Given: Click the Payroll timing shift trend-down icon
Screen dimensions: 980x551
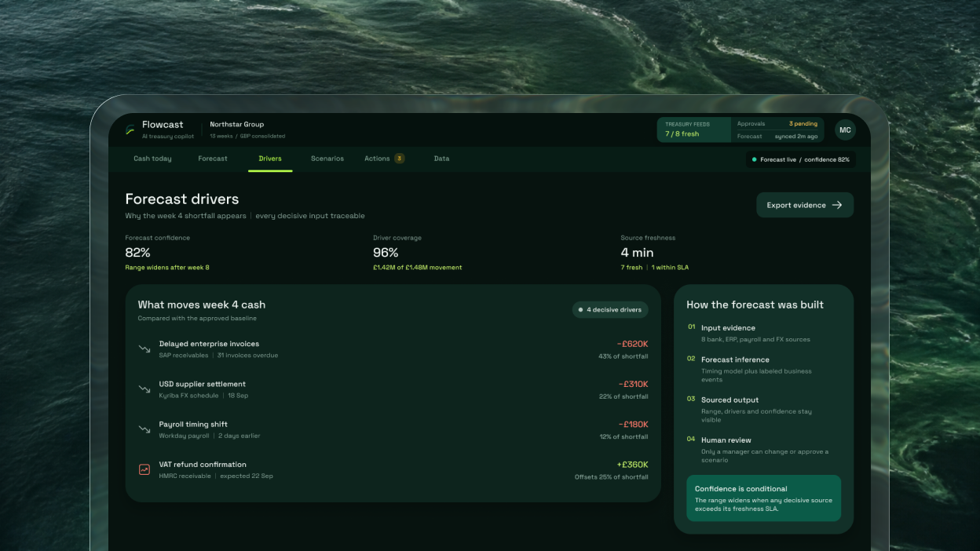Looking at the screenshot, I should (144, 429).
